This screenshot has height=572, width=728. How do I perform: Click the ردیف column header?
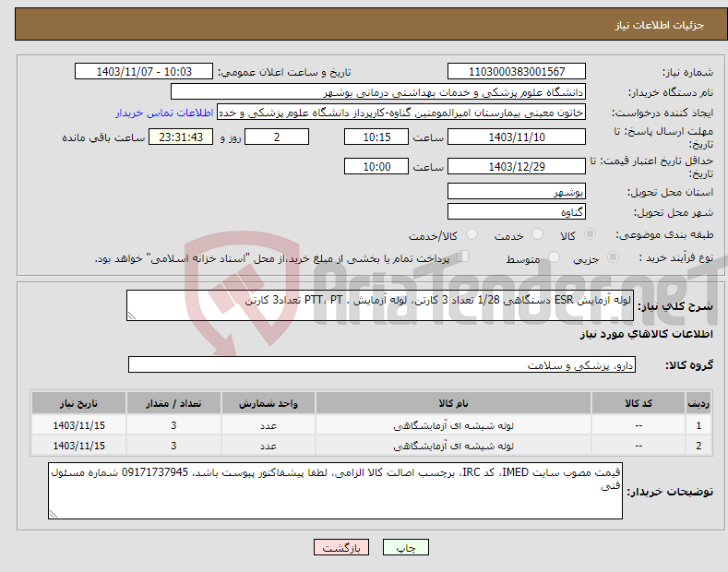tap(698, 403)
